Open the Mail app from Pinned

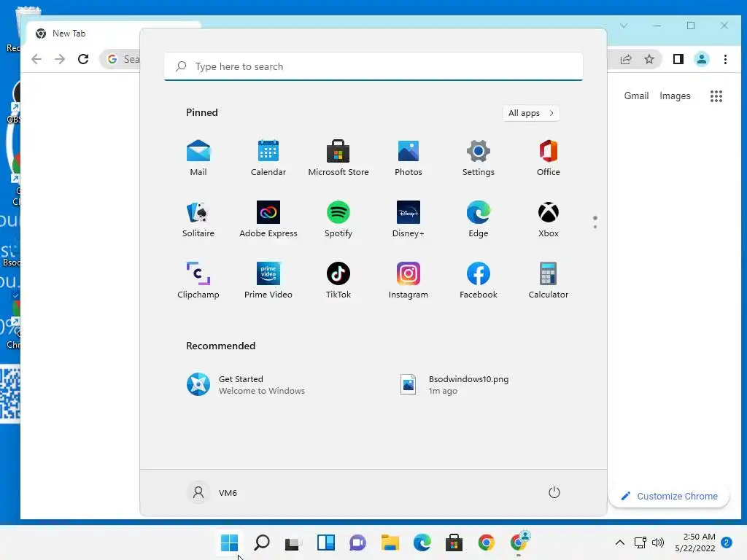click(x=198, y=158)
